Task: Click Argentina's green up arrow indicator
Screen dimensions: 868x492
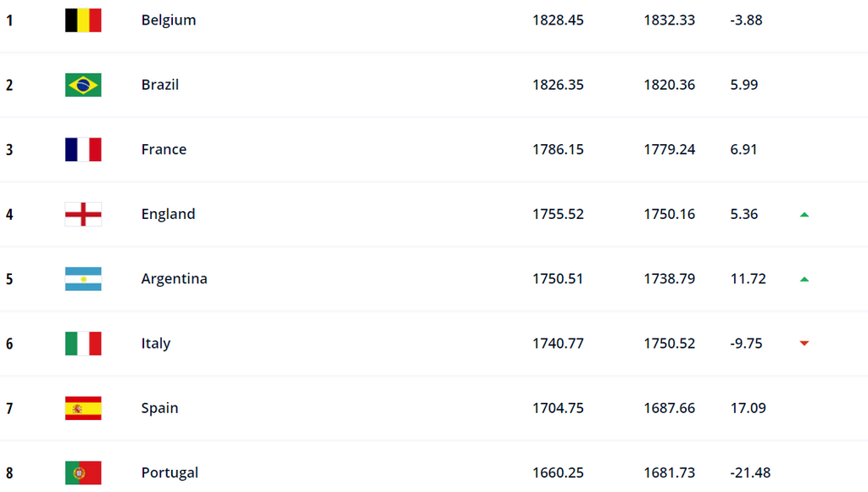Action: pos(804,279)
